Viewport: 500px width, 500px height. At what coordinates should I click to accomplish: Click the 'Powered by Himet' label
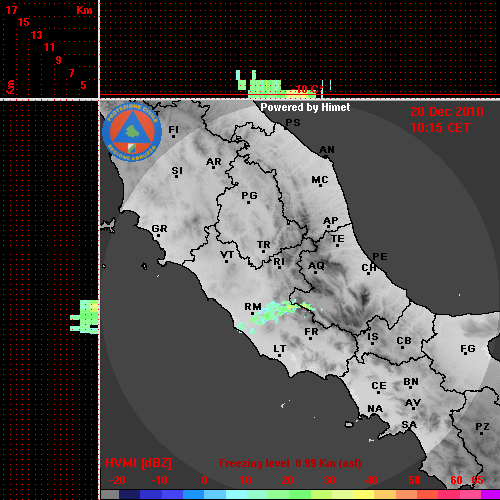pos(305,107)
